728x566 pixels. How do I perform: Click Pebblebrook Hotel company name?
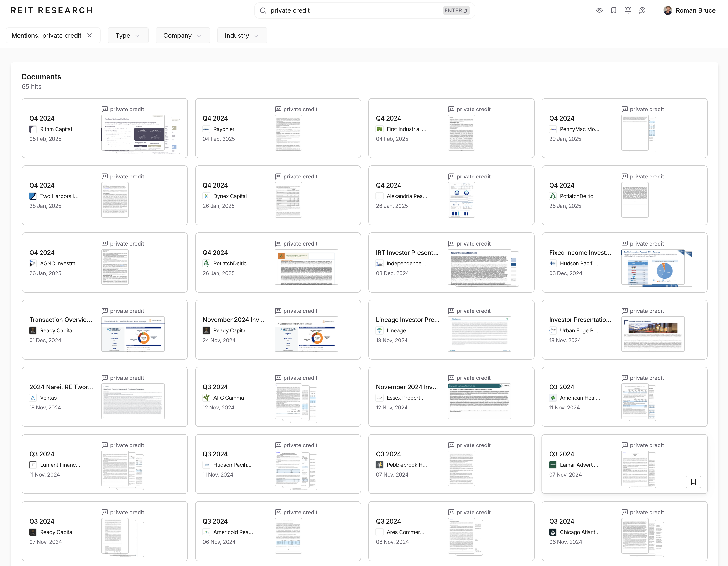tap(407, 465)
